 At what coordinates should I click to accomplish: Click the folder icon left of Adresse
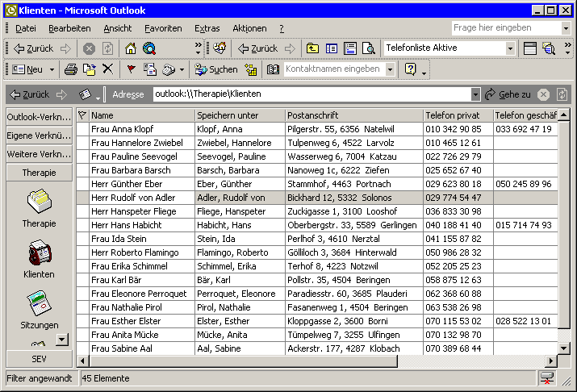coord(85,94)
